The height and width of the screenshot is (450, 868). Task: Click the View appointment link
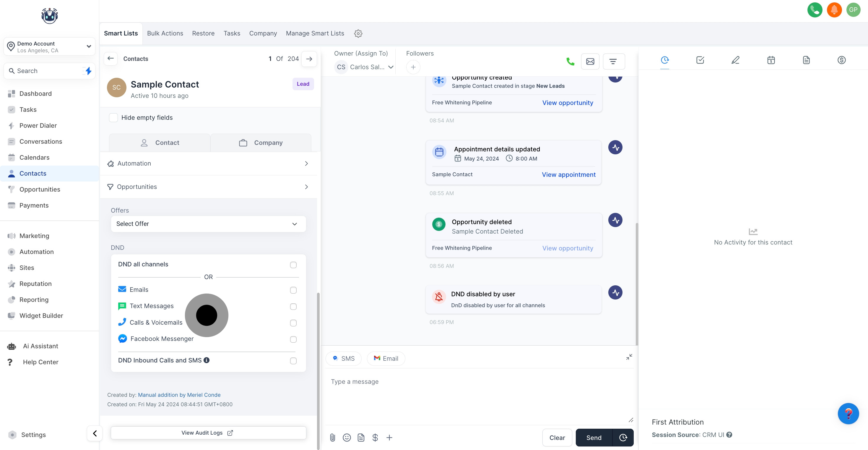click(x=568, y=174)
